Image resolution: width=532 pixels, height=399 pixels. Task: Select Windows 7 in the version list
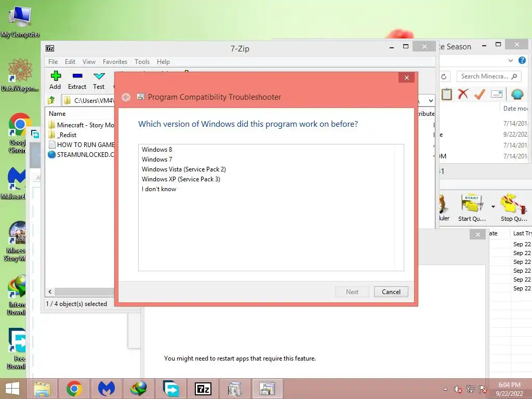[157, 159]
